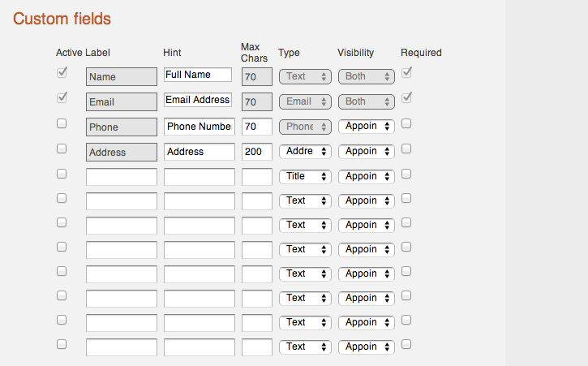Mark the Address field as Required
The image size is (588, 366).
point(406,149)
